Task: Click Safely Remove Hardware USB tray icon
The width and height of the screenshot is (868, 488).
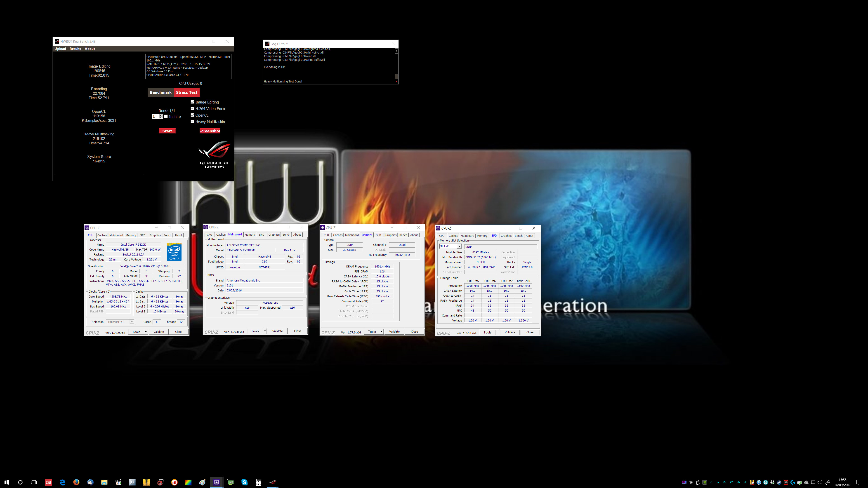Action: pos(698,482)
